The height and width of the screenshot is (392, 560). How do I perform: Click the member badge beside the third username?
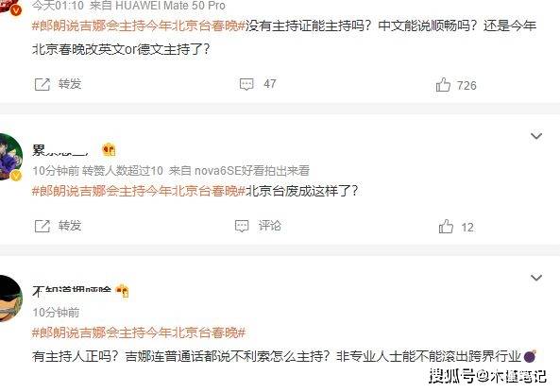click(123, 291)
